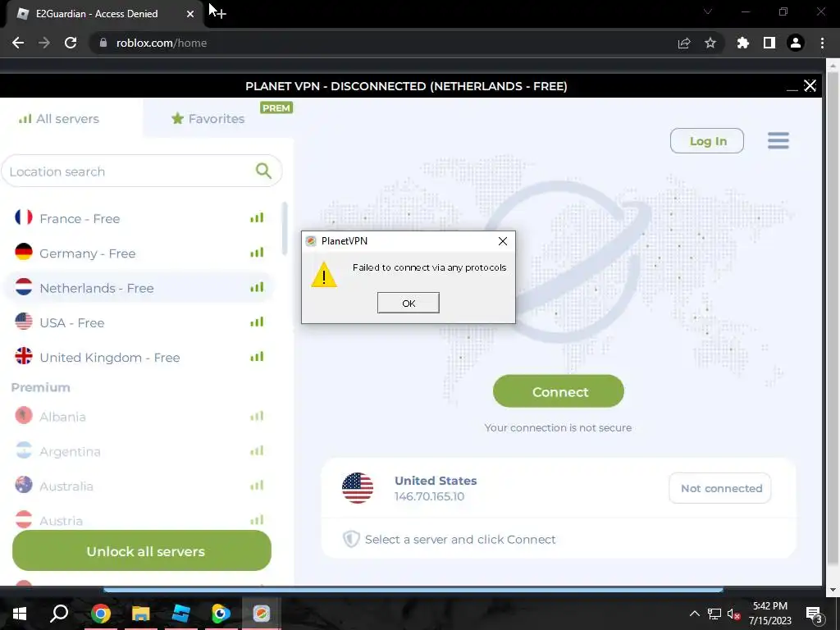Click the USA flag icon in server list

(24, 322)
